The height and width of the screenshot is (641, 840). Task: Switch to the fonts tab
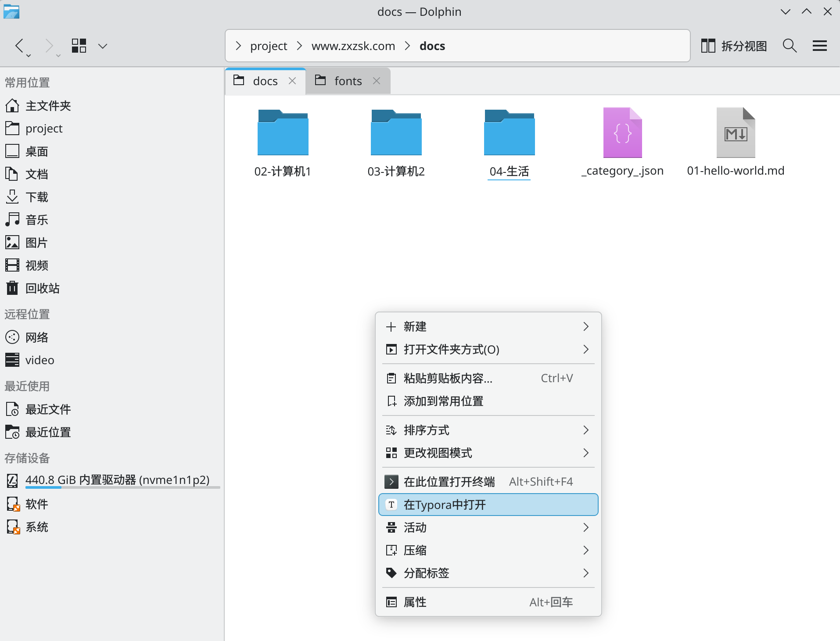(x=348, y=81)
